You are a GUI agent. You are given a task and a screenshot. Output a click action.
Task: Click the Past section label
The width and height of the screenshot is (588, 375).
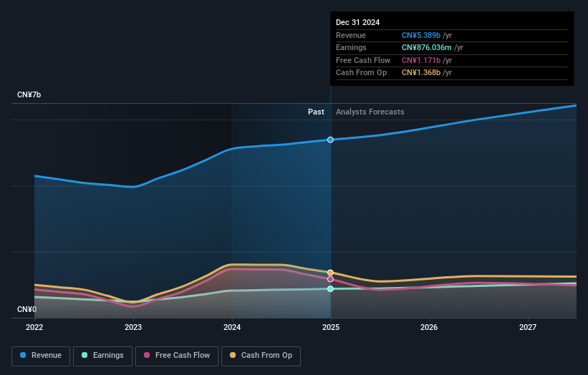point(316,112)
